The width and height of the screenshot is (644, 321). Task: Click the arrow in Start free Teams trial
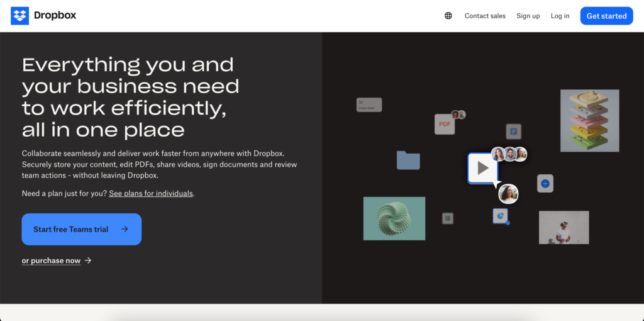click(x=125, y=229)
